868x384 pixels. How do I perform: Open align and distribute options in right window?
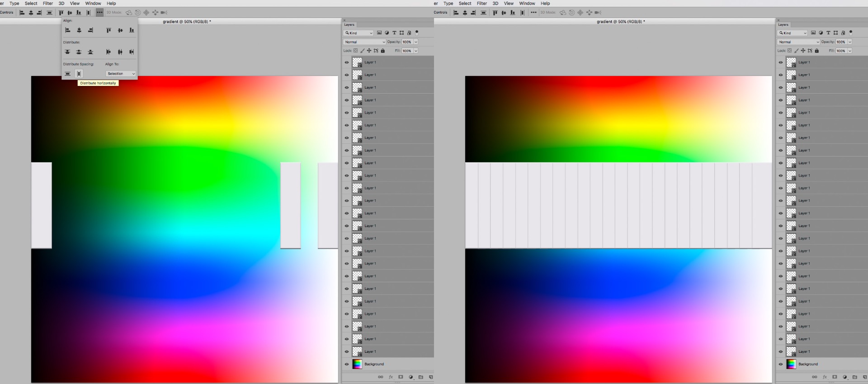533,13
